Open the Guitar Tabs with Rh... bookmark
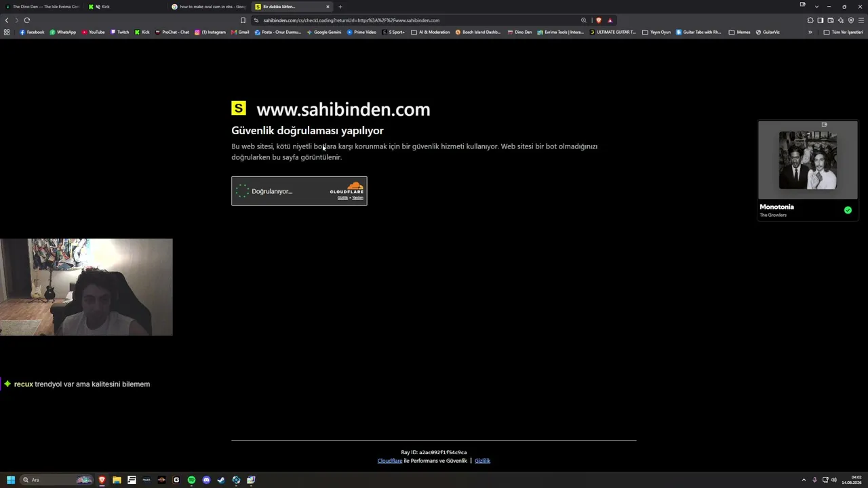Screen dimensions: 868x488 click(x=698, y=32)
